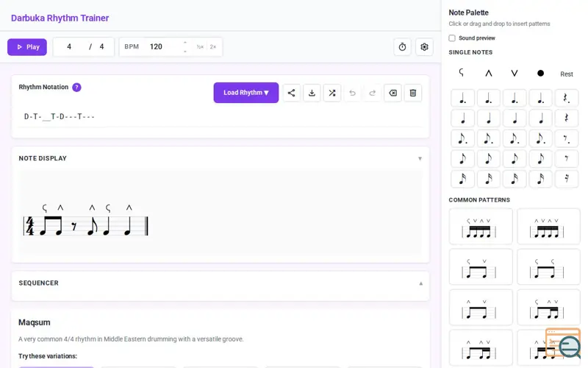The width and height of the screenshot is (588, 368).
Task: Click the rhythm notation text D-T-__T-D---T---
Action: click(60, 117)
